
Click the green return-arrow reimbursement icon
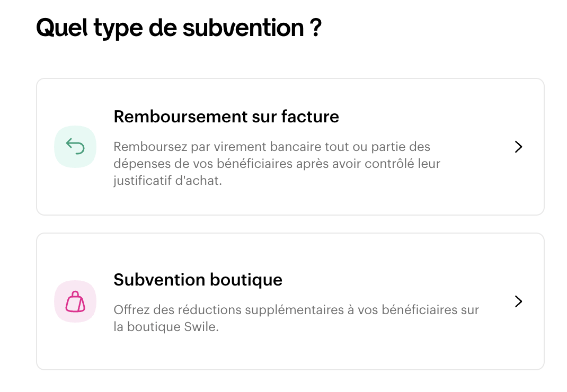click(x=75, y=146)
